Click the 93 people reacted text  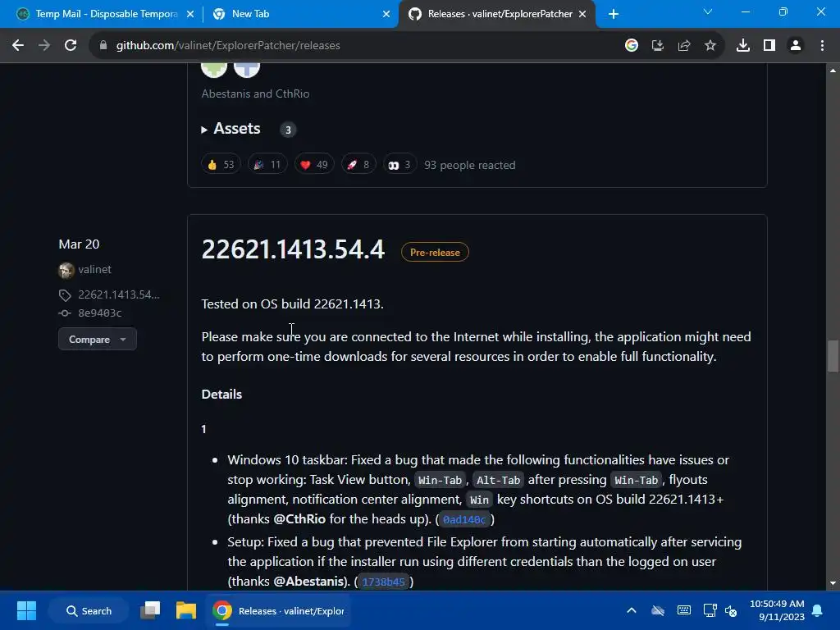[x=470, y=165]
